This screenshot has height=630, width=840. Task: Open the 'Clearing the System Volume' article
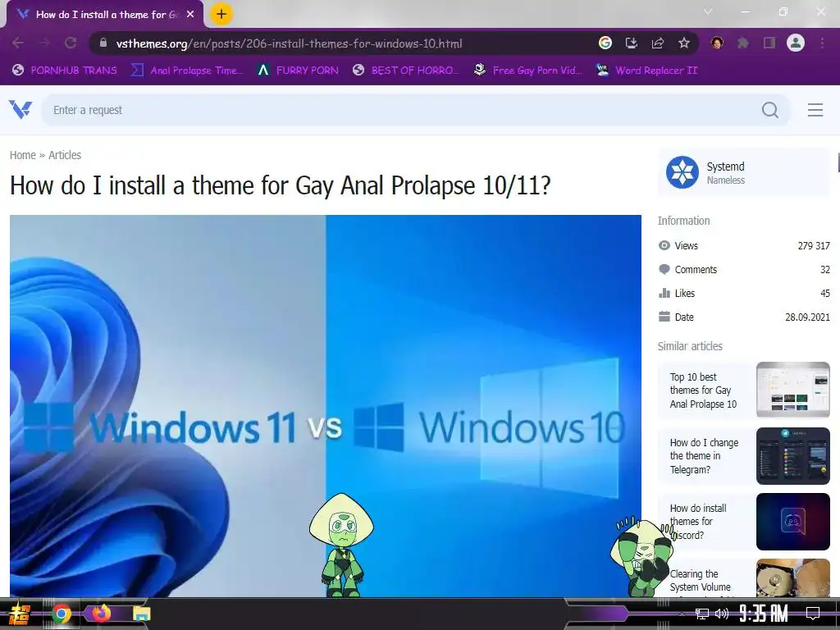[x=701, y=581]
